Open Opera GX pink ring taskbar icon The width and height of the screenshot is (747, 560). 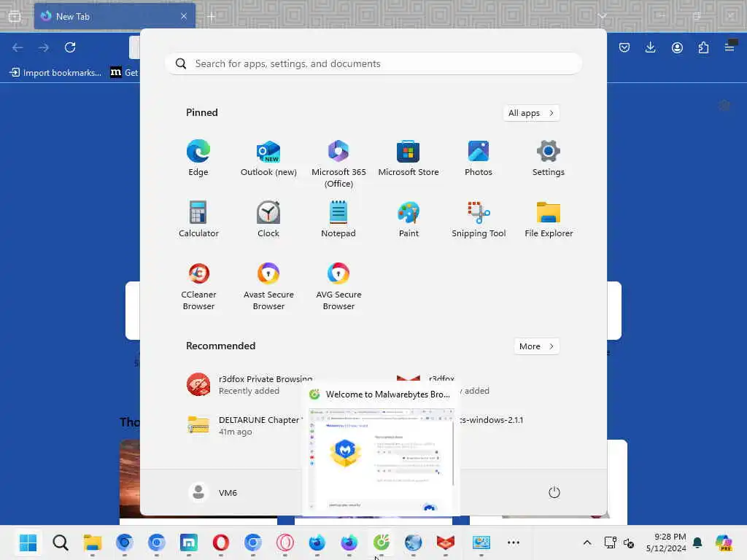click(x=285, y=542)
